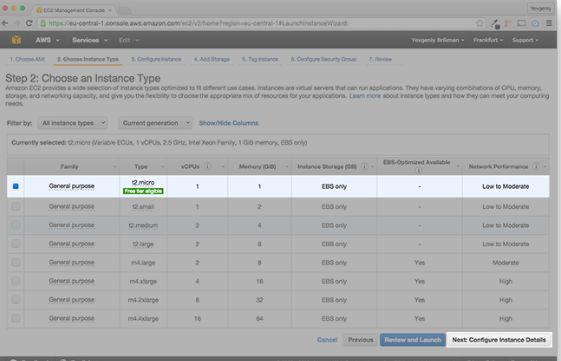This screenshot has width=561, height=361.
Task: Click the browser address bar URL
Action: point(198,23)
